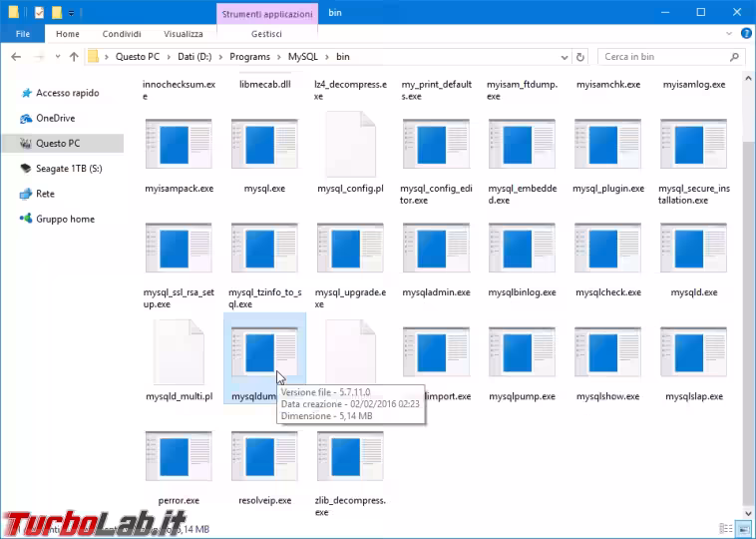Select the myisampack.exe file icon
The image size is (756, 539).
point(179,145)
